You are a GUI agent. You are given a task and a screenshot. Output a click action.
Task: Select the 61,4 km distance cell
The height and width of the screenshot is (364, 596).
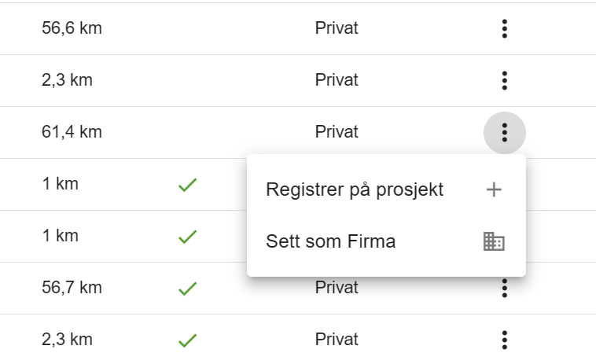[x=72, y=132]
